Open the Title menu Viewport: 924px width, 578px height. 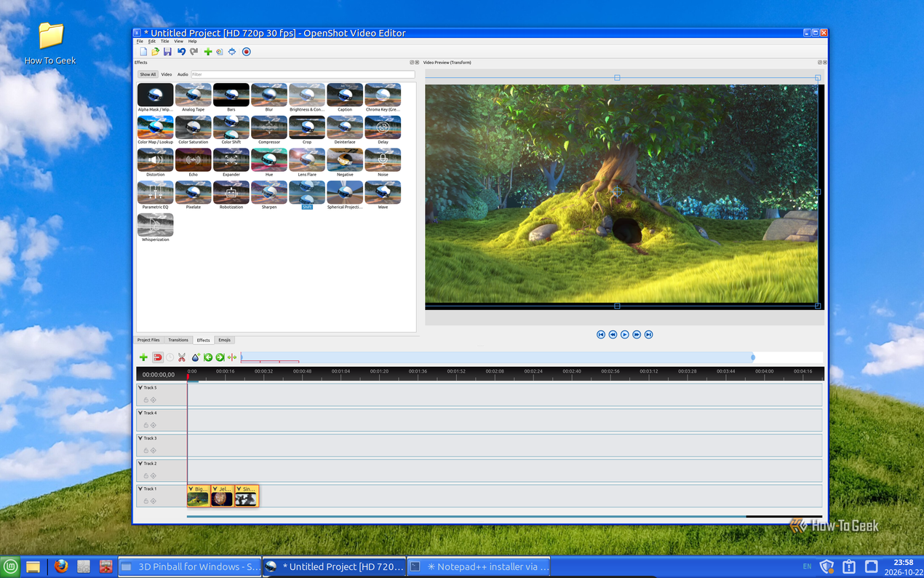164,41
